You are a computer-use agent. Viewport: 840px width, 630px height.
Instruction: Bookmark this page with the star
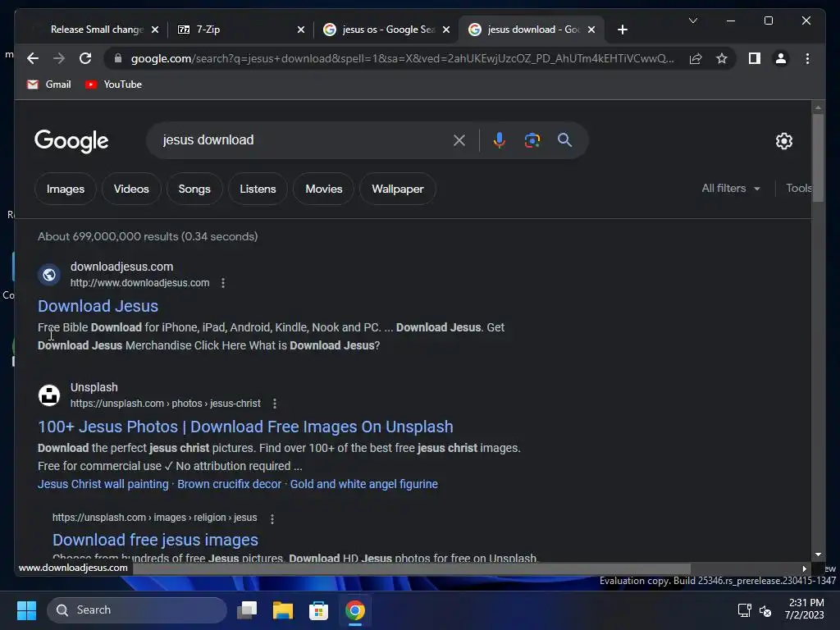tap(722, 58)
